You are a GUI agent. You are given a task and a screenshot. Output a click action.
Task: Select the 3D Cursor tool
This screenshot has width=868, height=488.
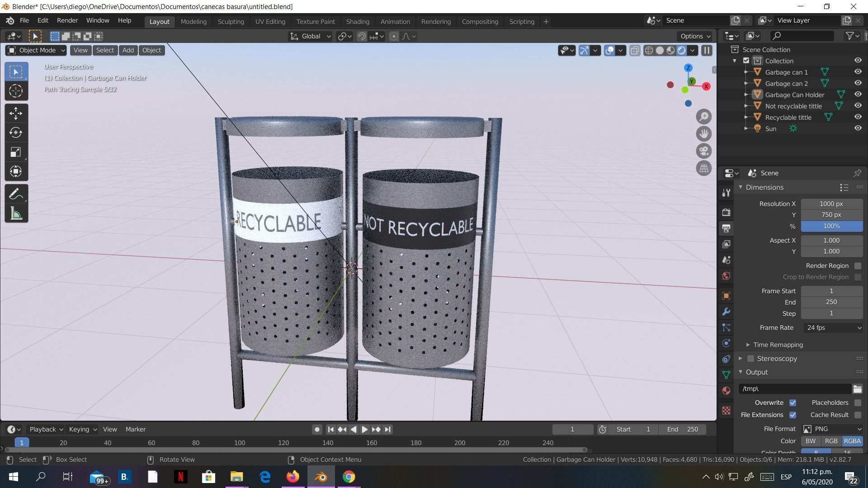pos(16,91)
